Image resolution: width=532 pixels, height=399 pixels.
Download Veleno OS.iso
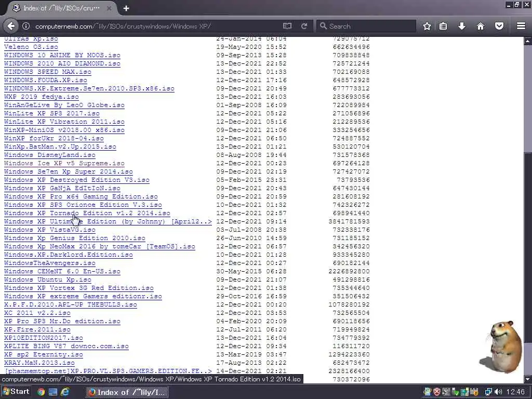pyautogui.click(x=31, y=47)
